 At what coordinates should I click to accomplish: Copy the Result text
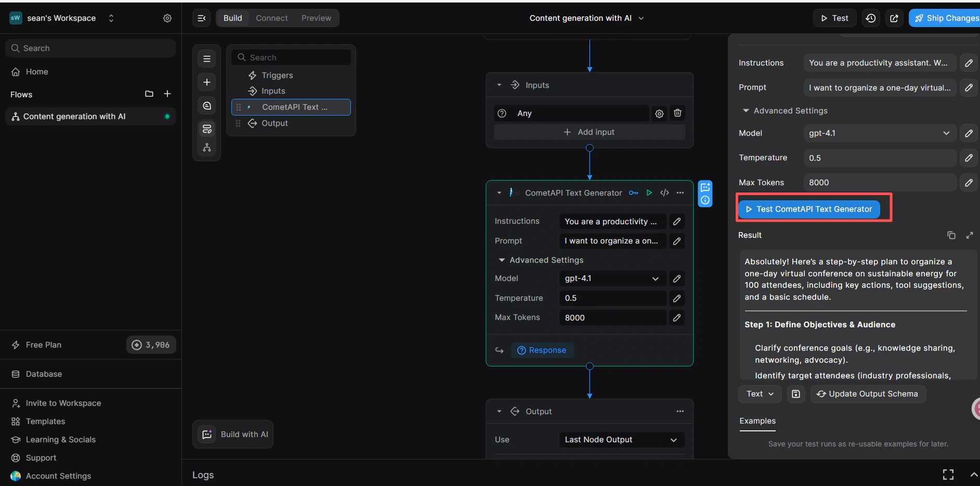pyautogui.click(x=951, y=235)
